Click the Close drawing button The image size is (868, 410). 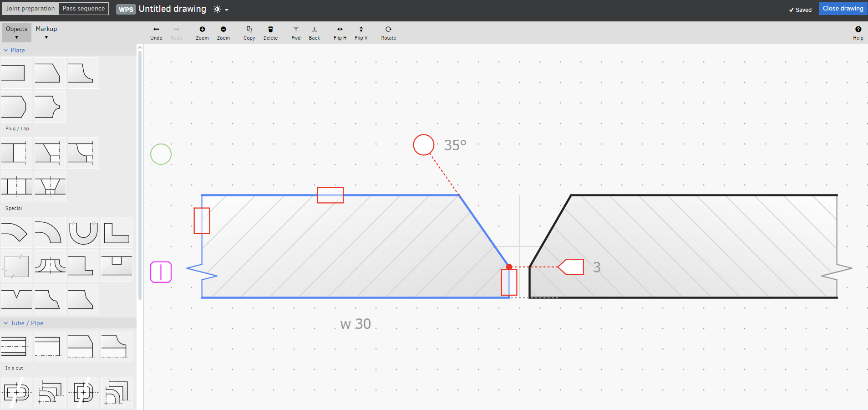[x=843, y=9]
